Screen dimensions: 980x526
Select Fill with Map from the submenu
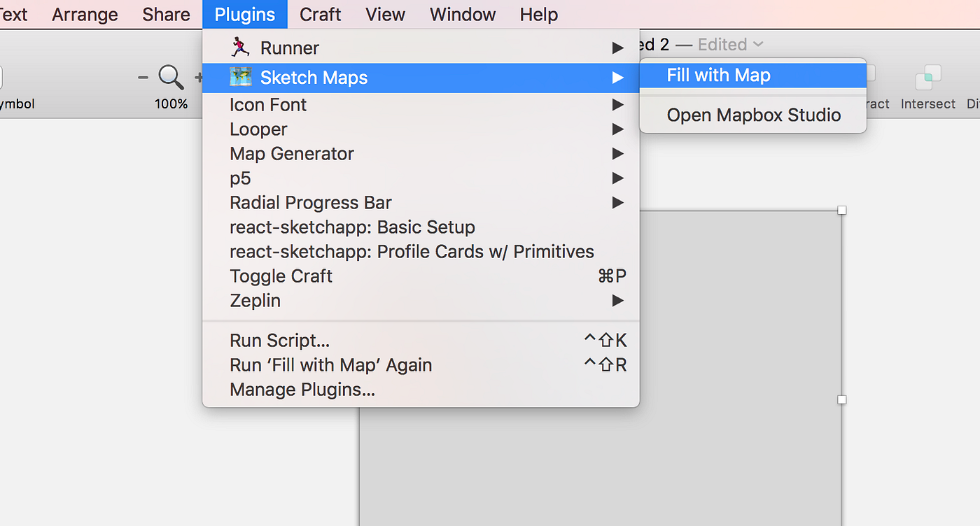[x=719, y=75]
